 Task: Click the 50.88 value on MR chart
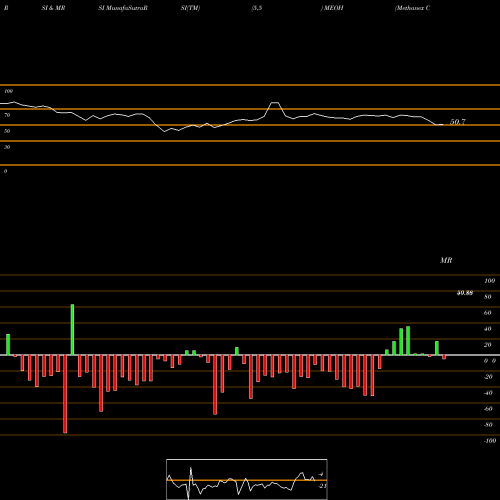[x=465, y=293]
